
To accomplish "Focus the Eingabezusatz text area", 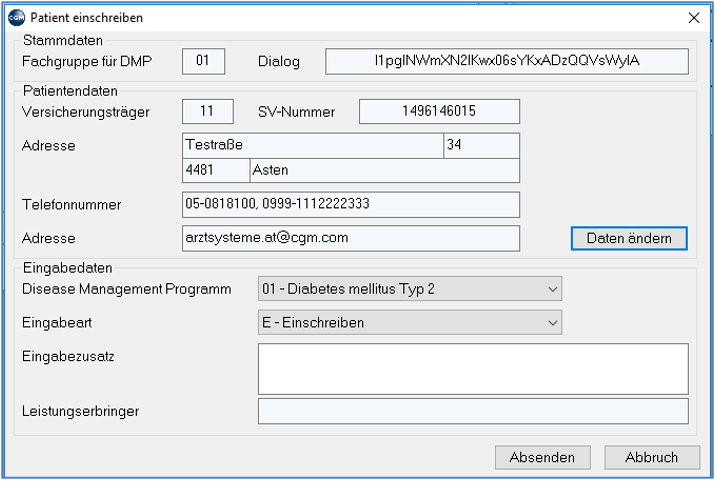I will 473,369.
